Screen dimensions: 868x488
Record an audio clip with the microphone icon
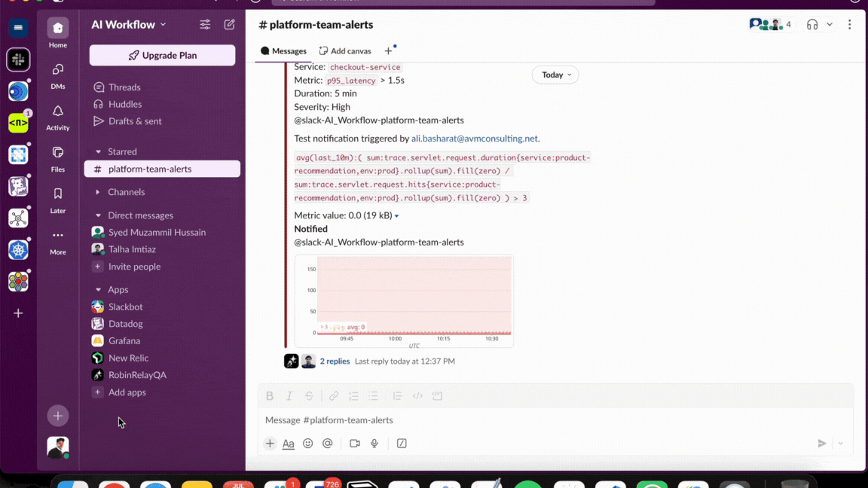(374, 444)
